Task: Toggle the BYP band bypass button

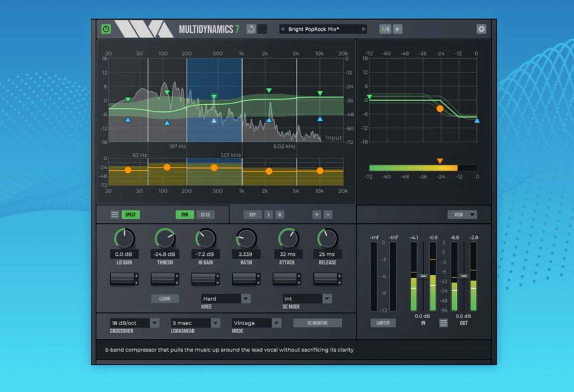Action: click(x=253, y=214)
